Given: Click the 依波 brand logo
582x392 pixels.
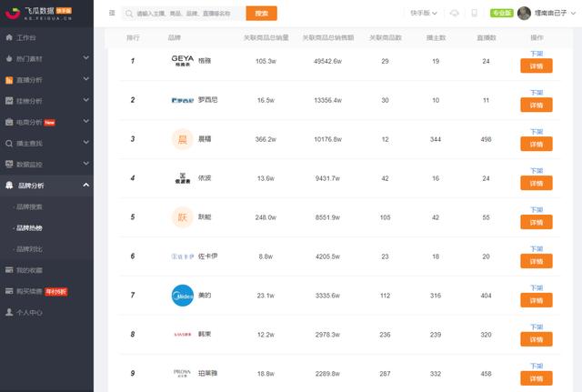Looking at the screenshot, I should [x=182, y=178].
